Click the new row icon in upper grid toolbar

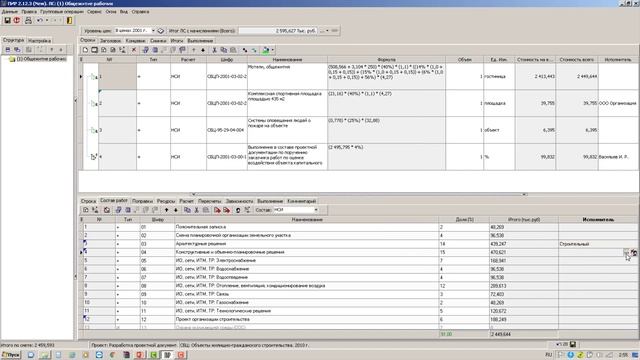pos(85,50)
